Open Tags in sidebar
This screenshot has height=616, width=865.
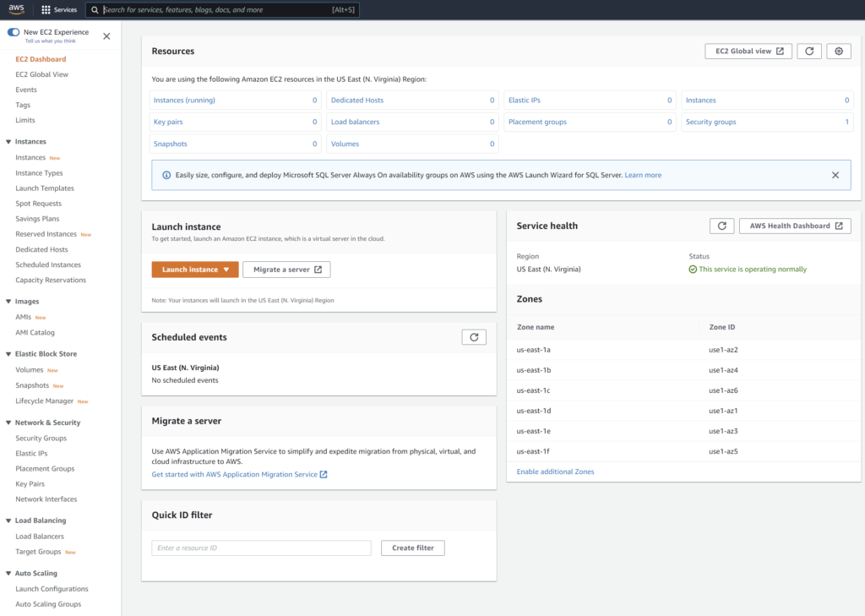[x=23, y=105]
